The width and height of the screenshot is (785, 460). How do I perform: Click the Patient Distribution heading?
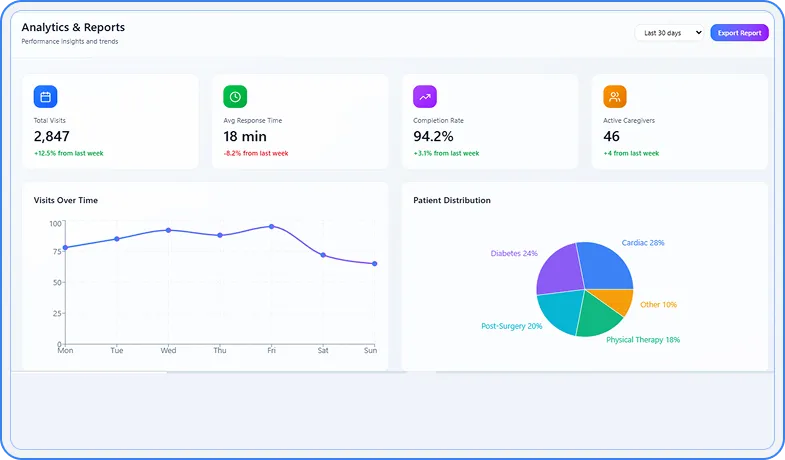pyautogui.click(x=452, y=200)
